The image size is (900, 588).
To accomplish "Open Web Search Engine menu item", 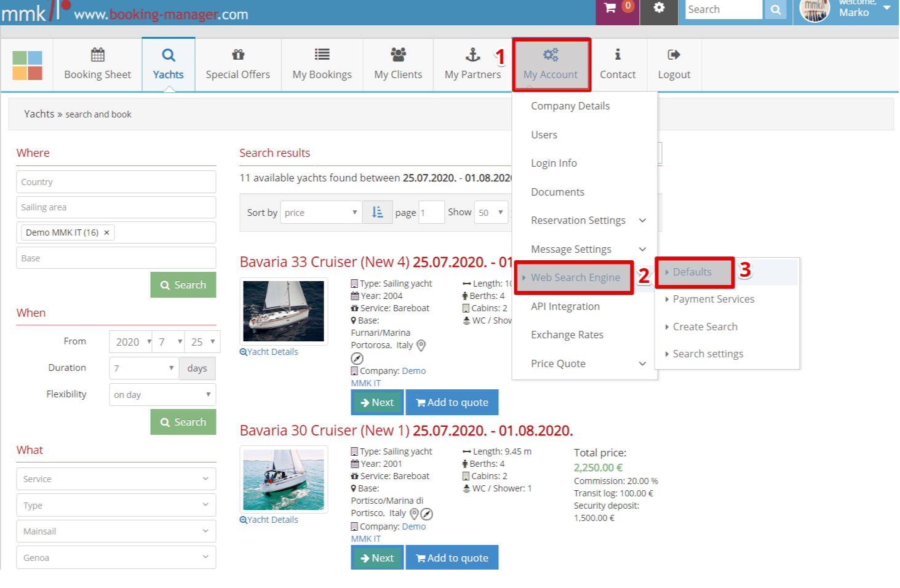I will point(575,277).
